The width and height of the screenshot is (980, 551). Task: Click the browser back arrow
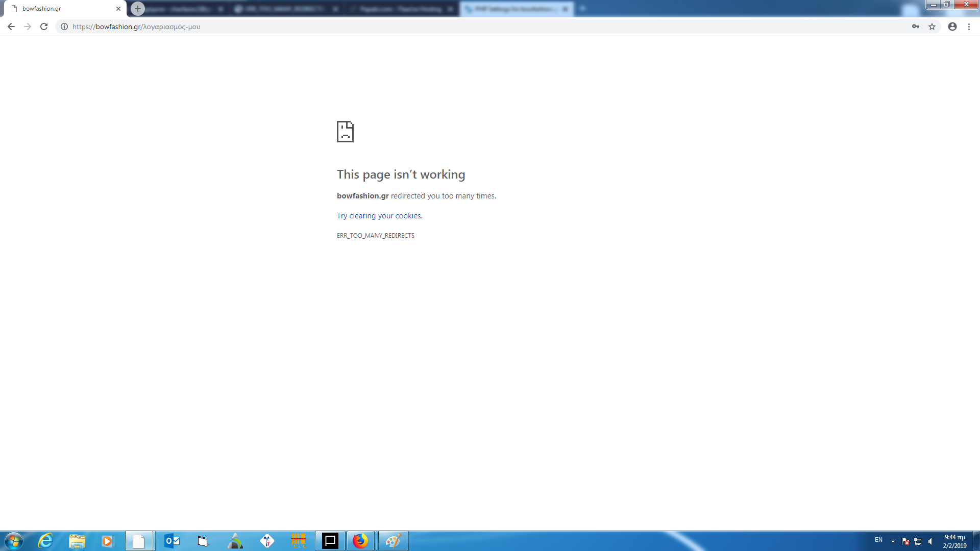pyautogui.click(x=11, y=27)
